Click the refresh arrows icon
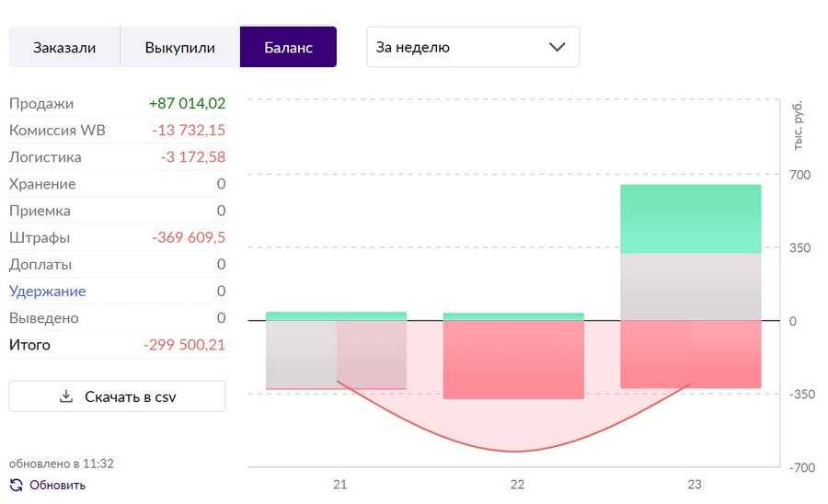828x504 pixels. click(16, 485)
